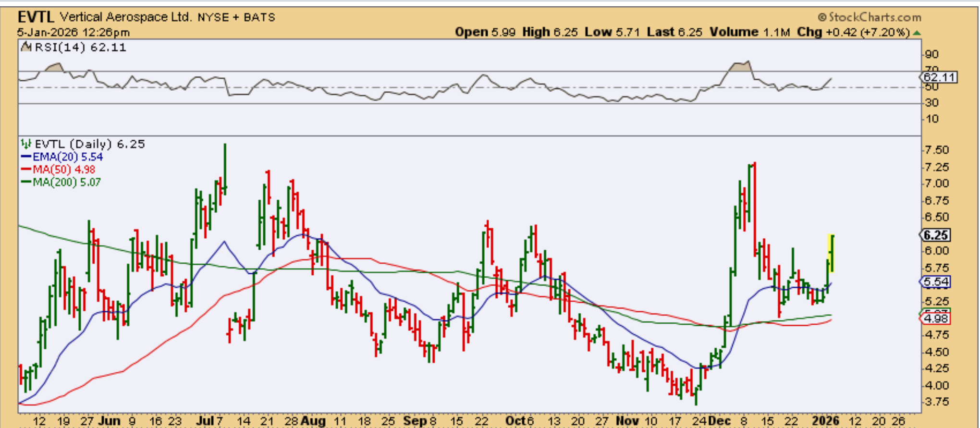Click the 10 level on the RSI axis
This screenshot has height=428, width=980.
(x=931, y=119)
